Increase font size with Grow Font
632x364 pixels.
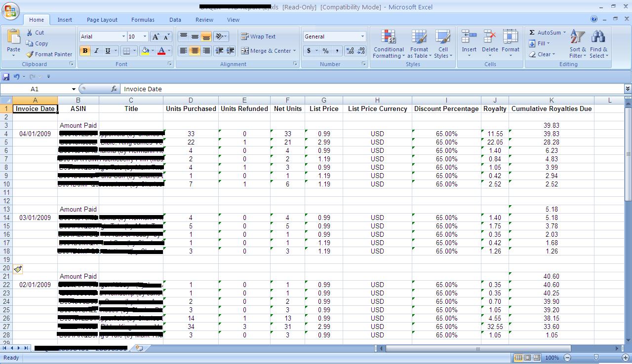pyautogui.click(x=156, y=36)
